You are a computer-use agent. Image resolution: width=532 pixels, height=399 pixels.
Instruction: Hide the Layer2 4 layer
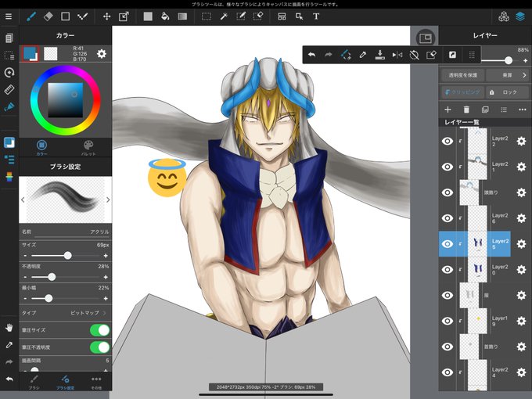pos(448,372)
